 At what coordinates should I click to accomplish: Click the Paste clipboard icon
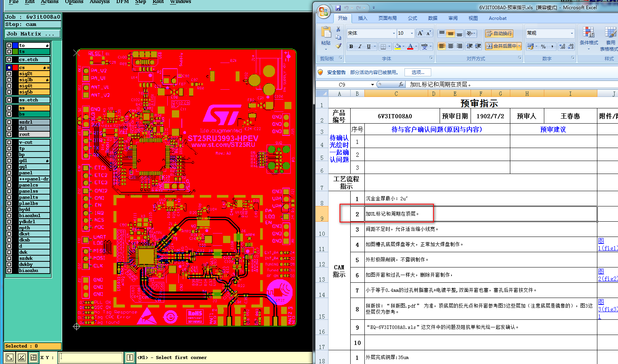(x=326, y=32)
